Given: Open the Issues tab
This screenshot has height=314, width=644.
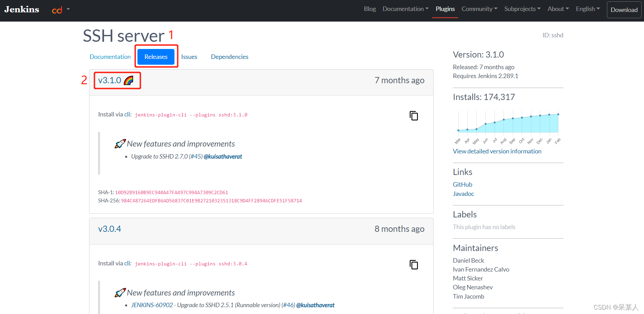Looking at the screenshot, I should point(189,57).
